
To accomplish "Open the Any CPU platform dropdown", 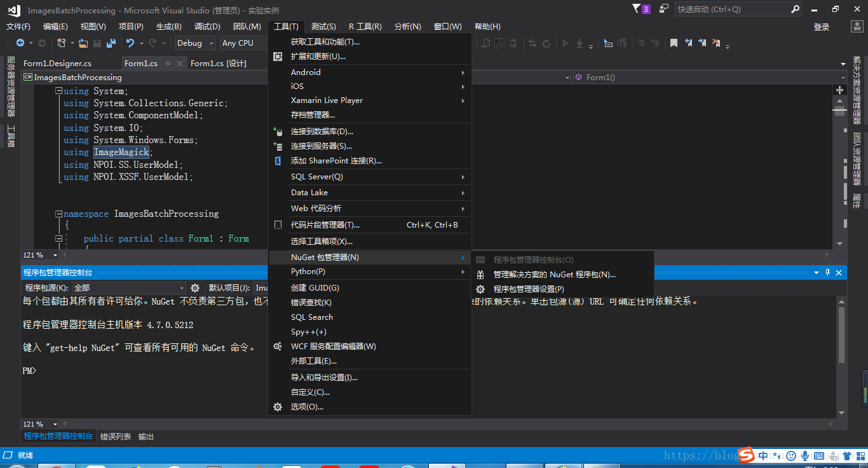I will pos(245,43).
